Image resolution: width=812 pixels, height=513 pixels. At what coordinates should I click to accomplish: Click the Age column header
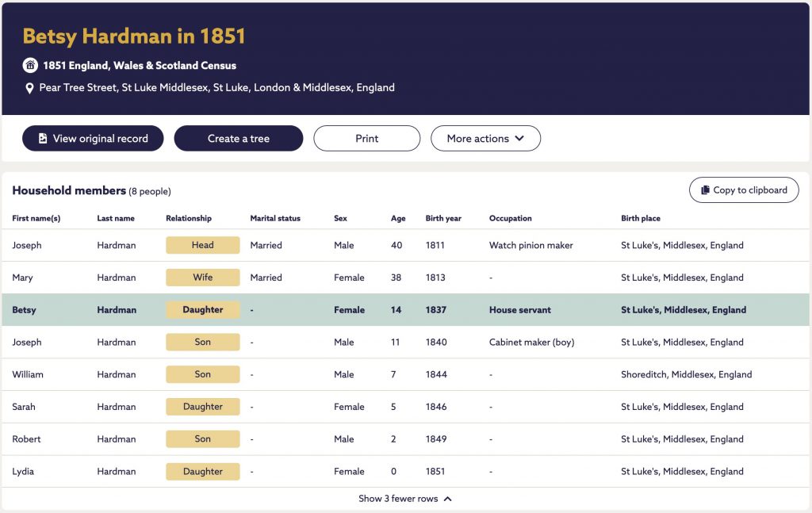pyautogui.click(x=398, y=219)
